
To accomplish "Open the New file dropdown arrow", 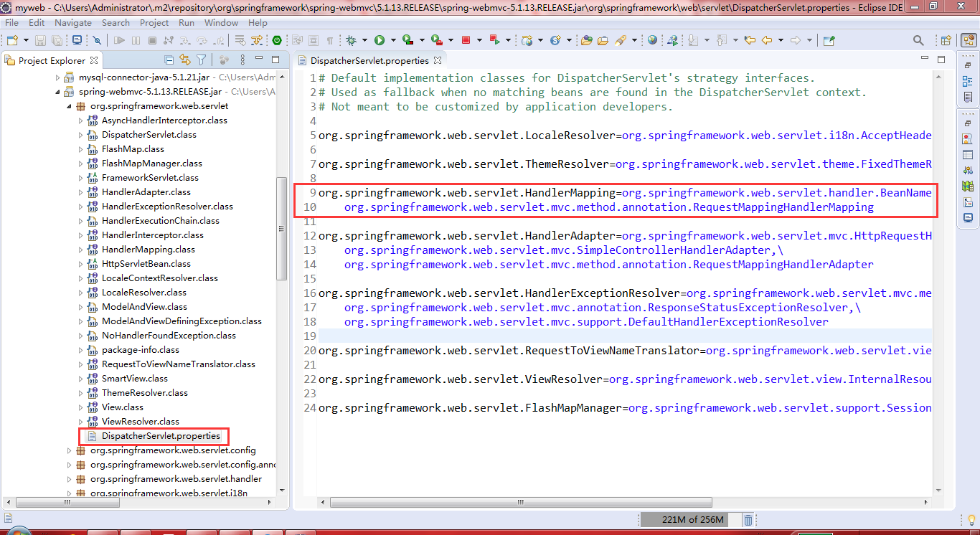I will click(26, 40).
